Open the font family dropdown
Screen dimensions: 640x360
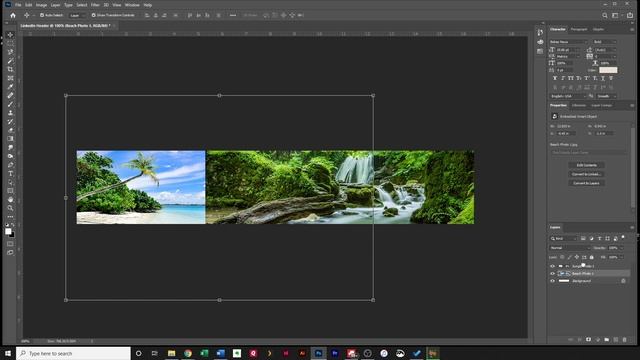tap(569, 42)
